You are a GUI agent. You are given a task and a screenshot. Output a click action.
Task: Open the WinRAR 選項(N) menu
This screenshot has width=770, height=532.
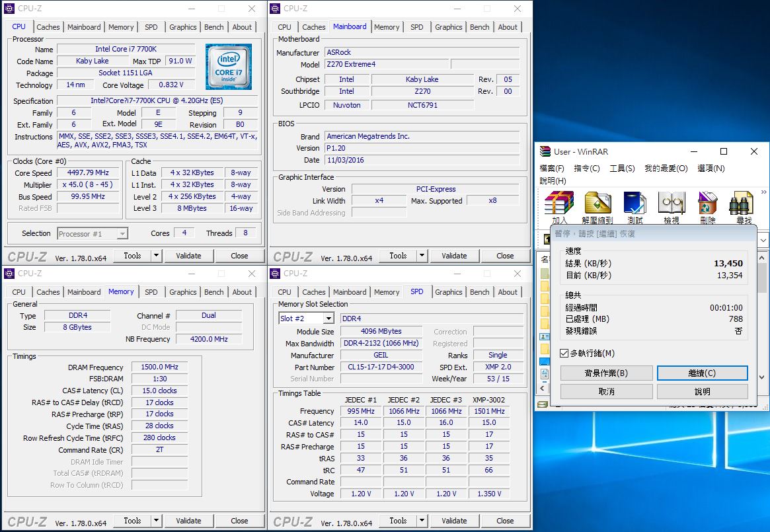coord(711,169)
